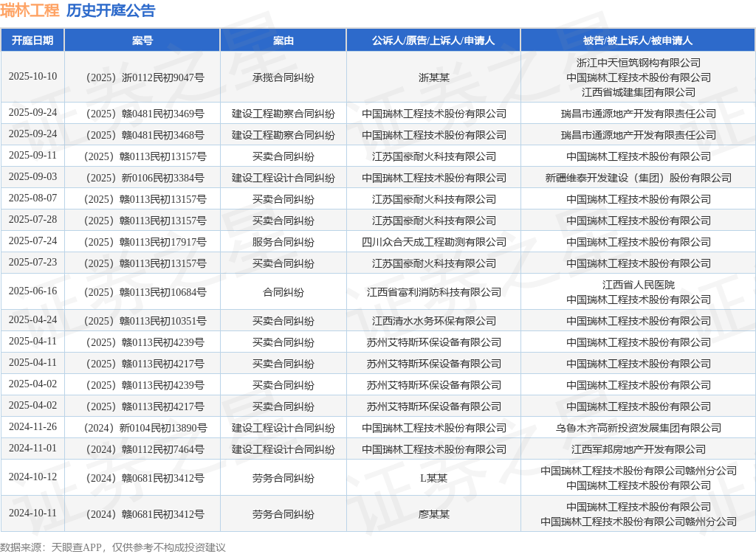Select date cell 2025-08-07

pyautogui.click(x=32, y=198)
